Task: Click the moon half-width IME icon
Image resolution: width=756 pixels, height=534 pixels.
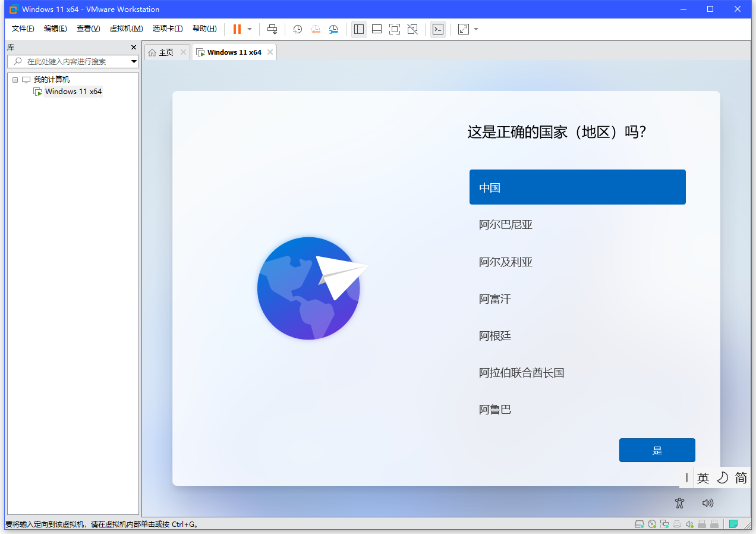Action: click(722, 478)
